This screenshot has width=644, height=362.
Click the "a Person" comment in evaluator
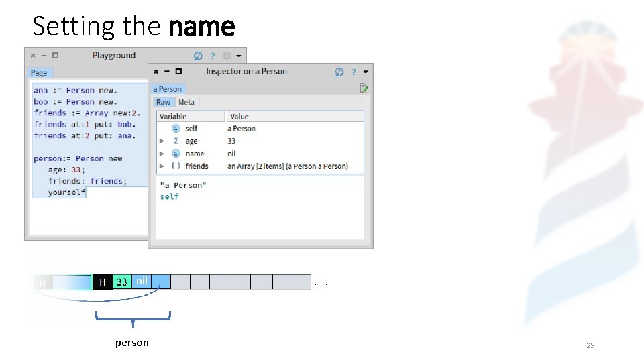click(182, 186)
